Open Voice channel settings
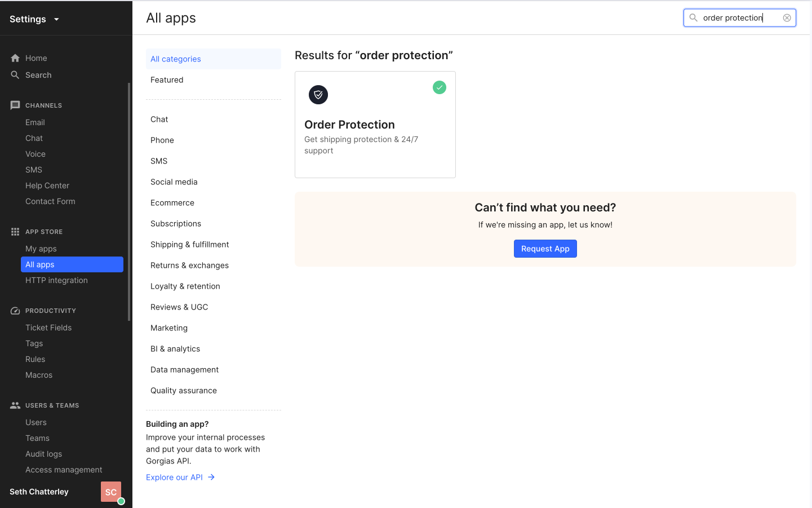The height and width of the screenshot is (508, 812). pyautogui.click(x=36, y=154)
